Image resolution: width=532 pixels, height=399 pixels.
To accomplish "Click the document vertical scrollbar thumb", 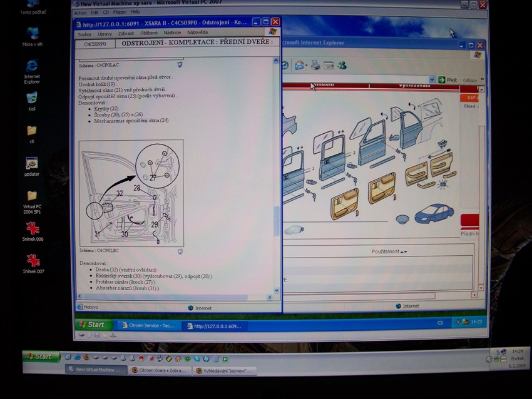I will (277, 220).
